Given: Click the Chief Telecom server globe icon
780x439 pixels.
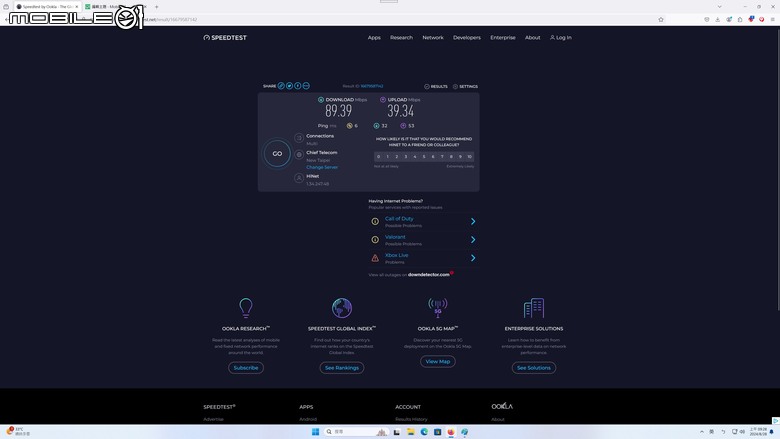Looking at the screenshot, I should click(x=299, y=155).
